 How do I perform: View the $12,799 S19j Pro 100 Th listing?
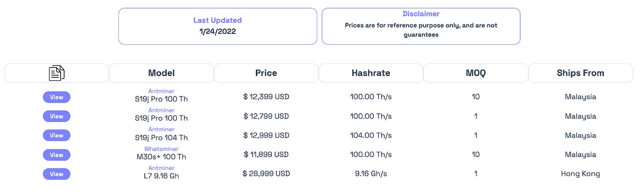[57, 116]
